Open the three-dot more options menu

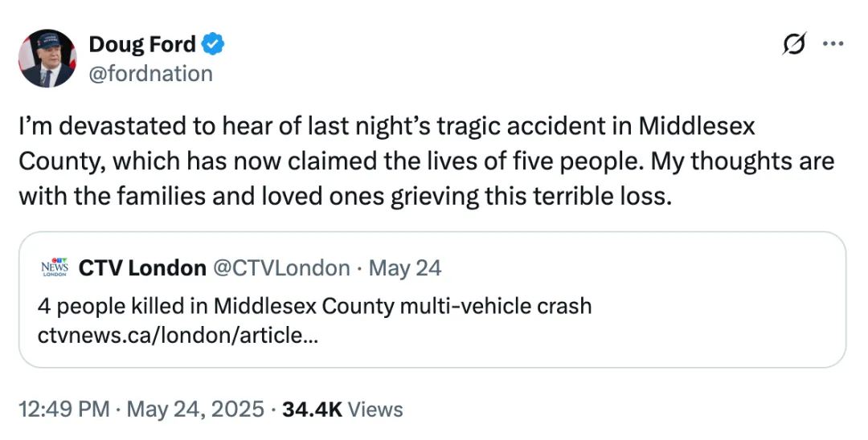pos(832,45)
